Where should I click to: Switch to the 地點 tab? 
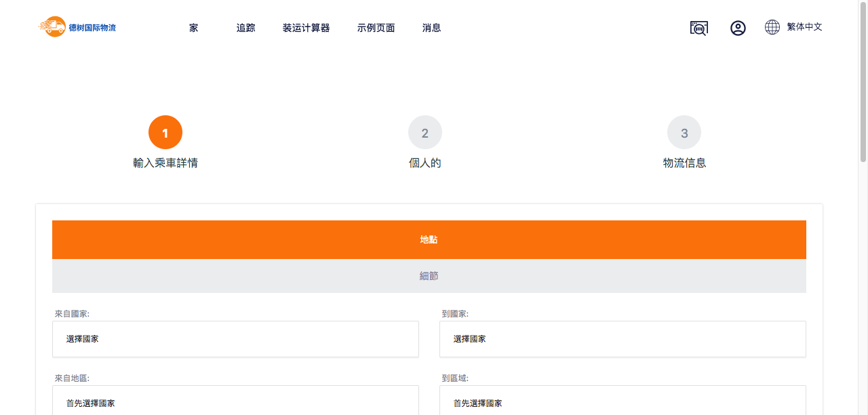[x=429, y=239]
